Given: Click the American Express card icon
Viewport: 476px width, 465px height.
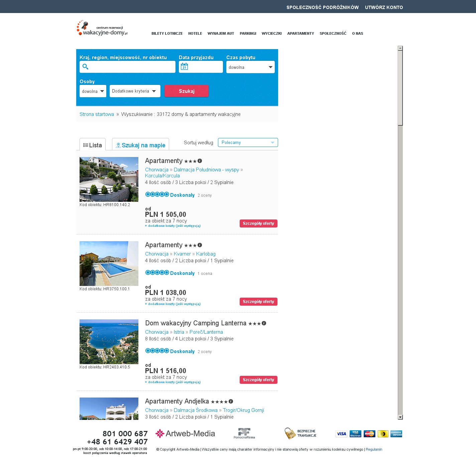Looking at the screenshot, I should tap(396, 434).
